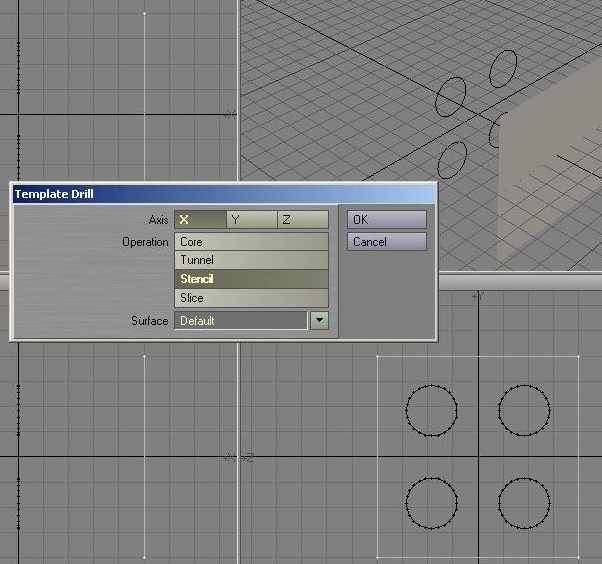Pick the Tunnel operation
Viewport: 602px width, 564px height.
tap(251, 260)
